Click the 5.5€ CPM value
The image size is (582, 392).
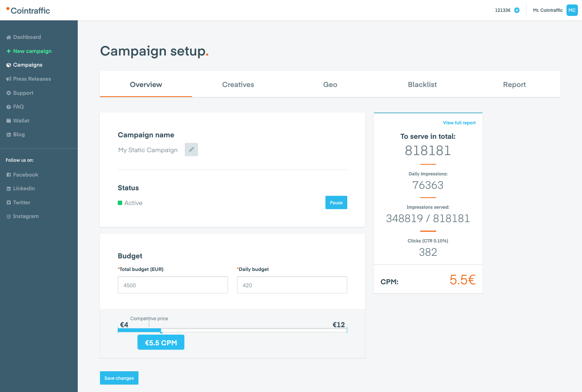(462, 280)
